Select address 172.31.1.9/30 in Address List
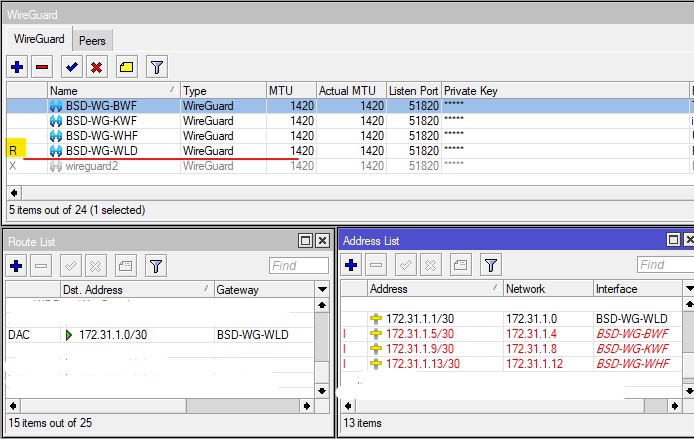The width and height of the screenshot is (694, 439). [512, 349]
